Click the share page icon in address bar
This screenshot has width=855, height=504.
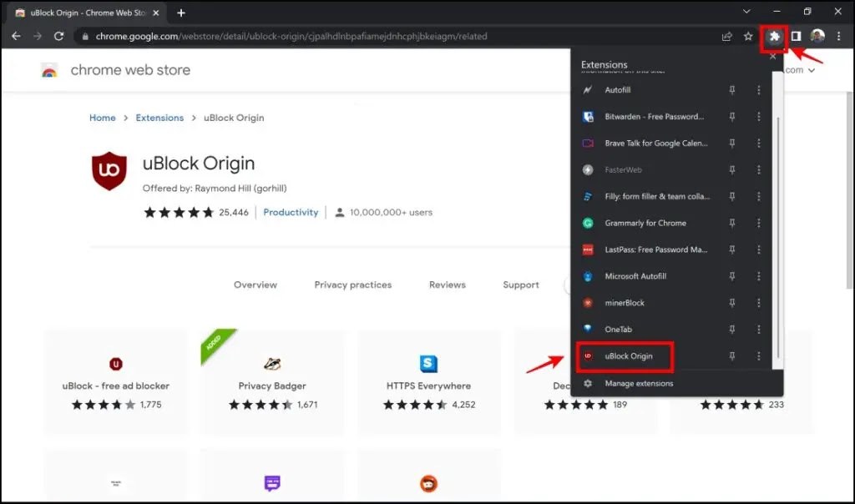pyautogui.click(x=726, y=37)
